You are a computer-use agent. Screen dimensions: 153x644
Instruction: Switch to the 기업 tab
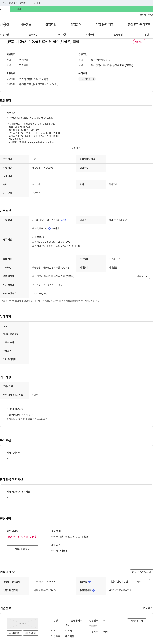click(x=19, y=9)
